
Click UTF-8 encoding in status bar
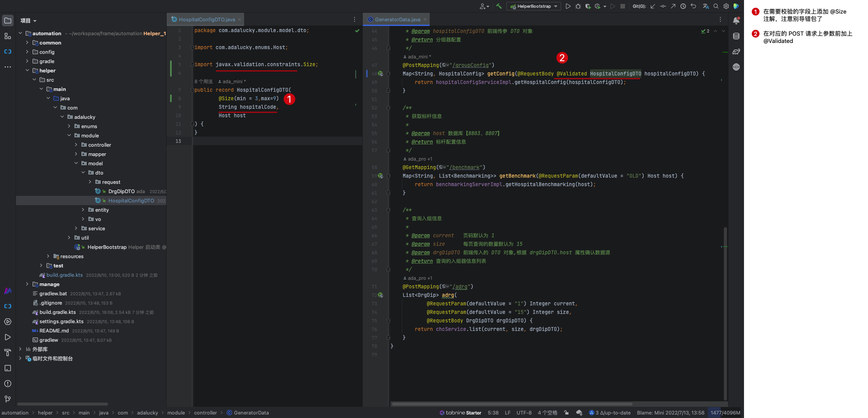[x=524, y=413]
